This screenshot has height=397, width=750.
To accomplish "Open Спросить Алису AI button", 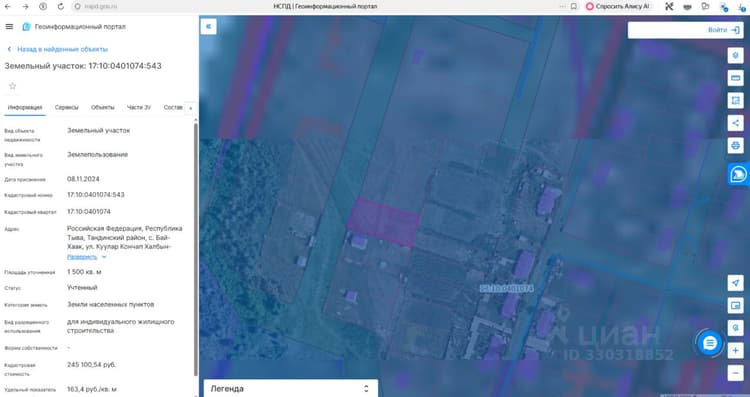I will (x=618, y=6).
